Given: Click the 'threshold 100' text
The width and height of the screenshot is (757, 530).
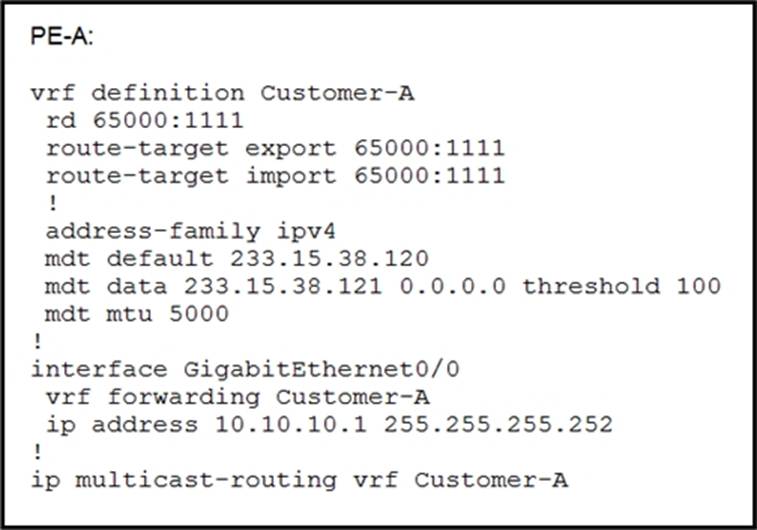Looking at the screenshot, I should (x=620, y=286).
